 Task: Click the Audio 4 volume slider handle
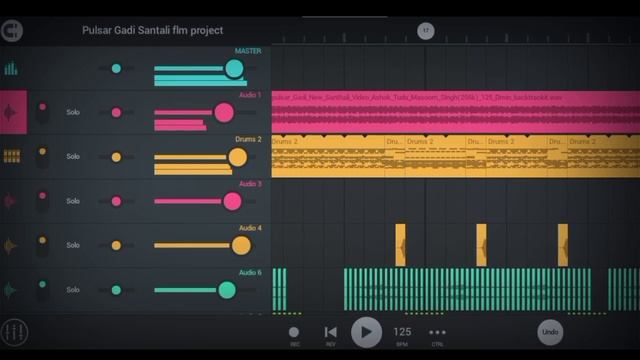pyautogui.click(x=241, y=246)
